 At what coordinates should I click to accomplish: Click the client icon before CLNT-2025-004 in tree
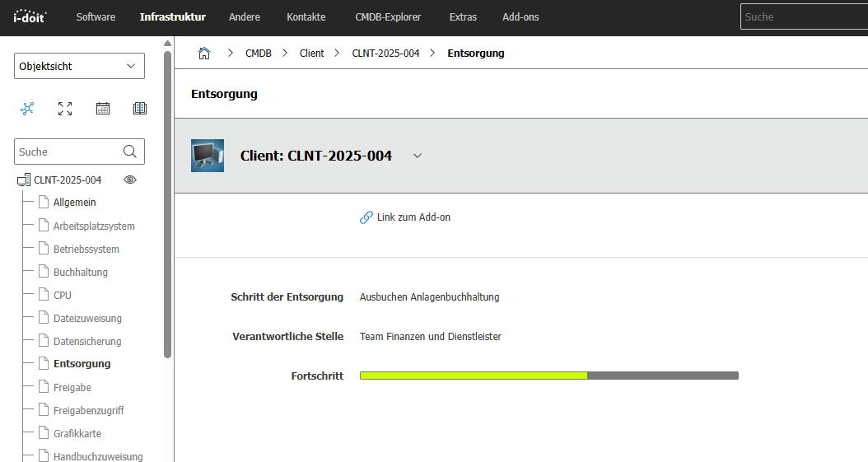tap(24, 180)
